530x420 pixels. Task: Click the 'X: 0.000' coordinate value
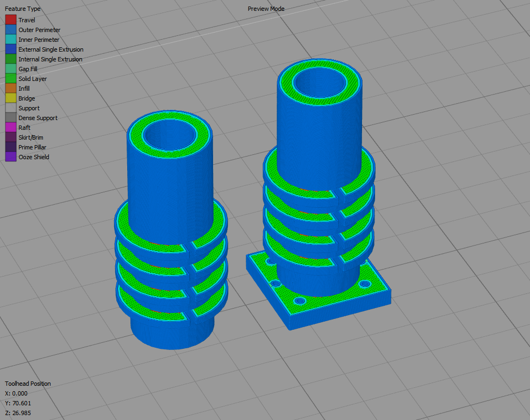click(x=16, y=393)
